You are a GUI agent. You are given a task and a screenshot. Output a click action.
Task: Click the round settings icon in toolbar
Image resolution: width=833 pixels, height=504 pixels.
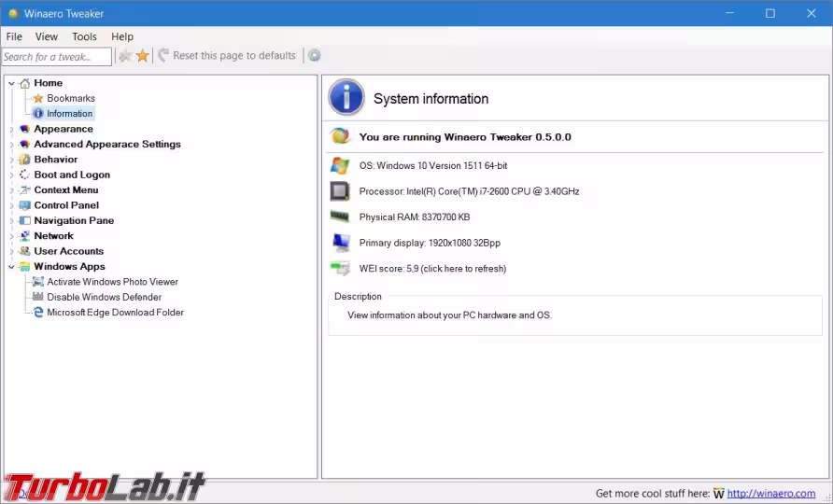tap(315, 56)
